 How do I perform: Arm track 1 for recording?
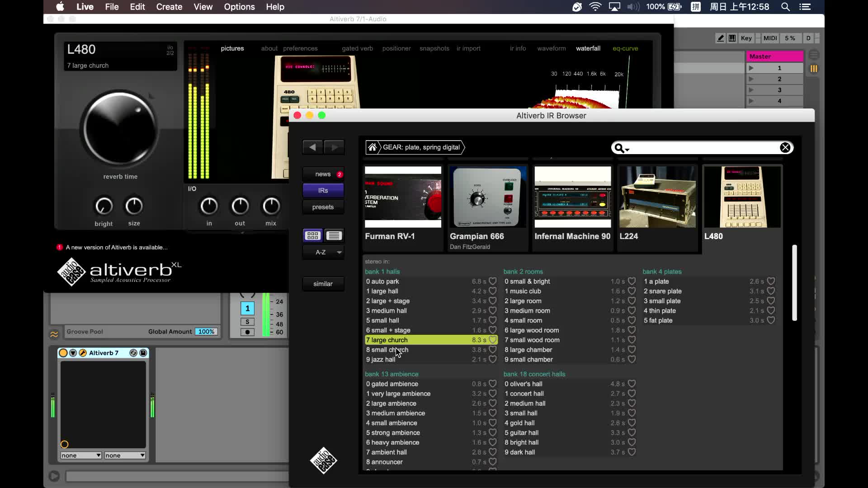point(247,332)
